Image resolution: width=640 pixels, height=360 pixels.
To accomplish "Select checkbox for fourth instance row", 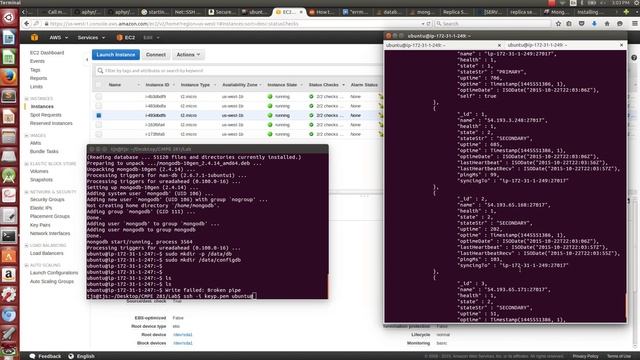I will (x=98, y=125).
